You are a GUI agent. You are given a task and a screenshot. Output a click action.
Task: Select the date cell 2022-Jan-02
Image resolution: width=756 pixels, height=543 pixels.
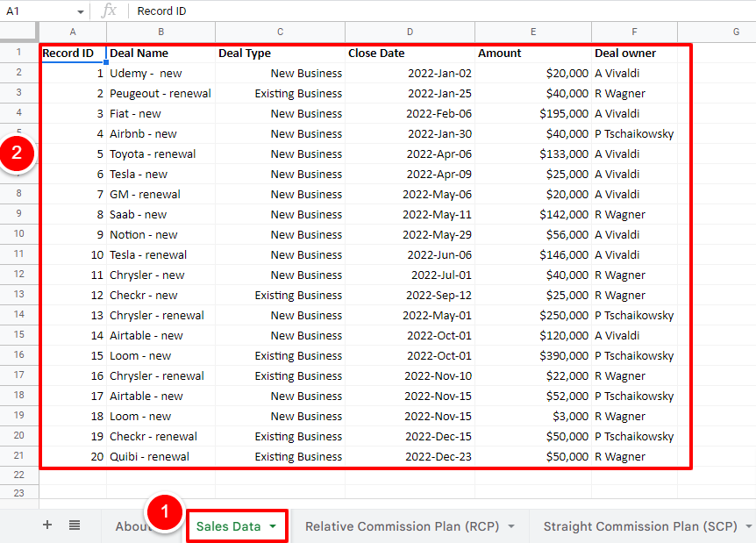click(x=410, y=74)
